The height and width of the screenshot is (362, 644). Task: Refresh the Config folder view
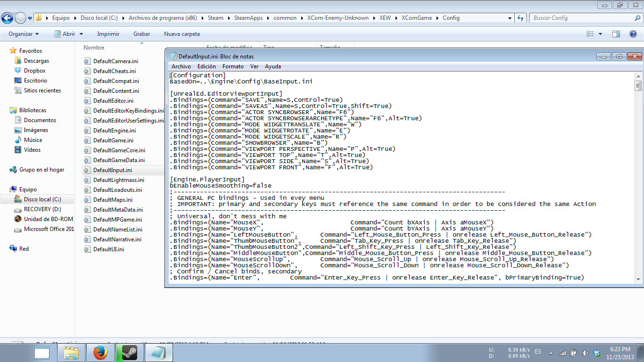520,18
